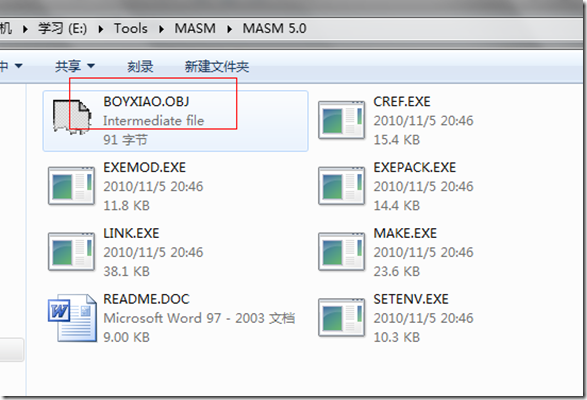Select the EXEMOD.EXE application icon
Viewport: 587px width, 400px height.
coord(71,186)
